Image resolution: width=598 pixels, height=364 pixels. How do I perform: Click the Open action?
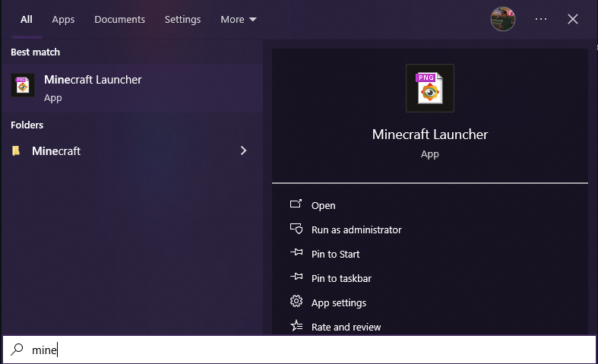click(x=324, y=206)
